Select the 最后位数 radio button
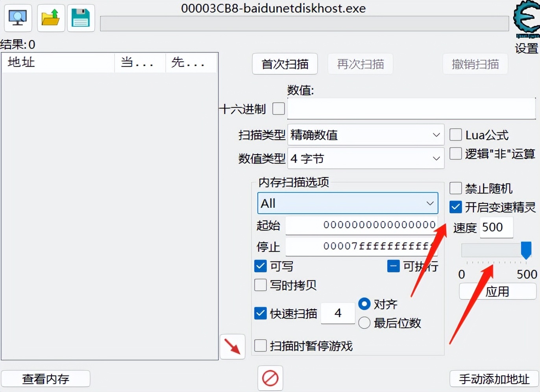This screenshot has height=392, width=540. coord(364,323)
